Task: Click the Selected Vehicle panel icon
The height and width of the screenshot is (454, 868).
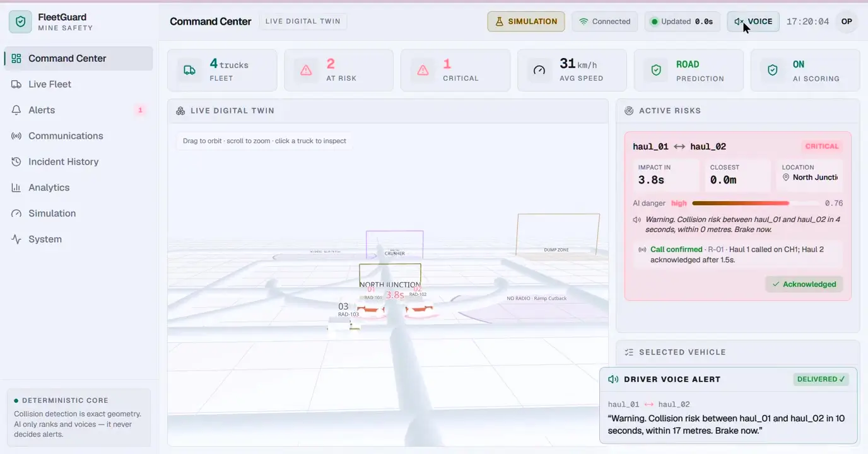Action: click(629, 352)
